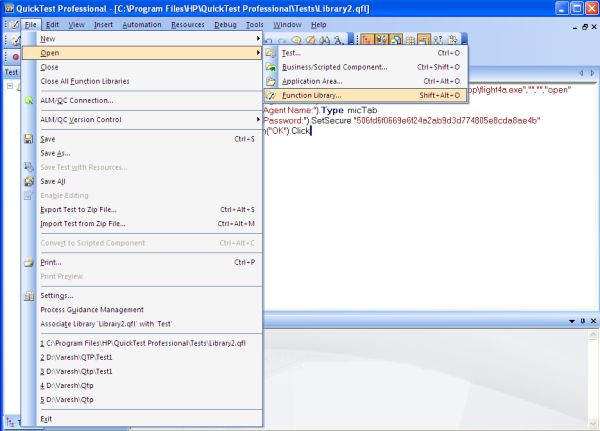
Task: Click the comment block speech-bubble icon
Action: coord(296,40)
